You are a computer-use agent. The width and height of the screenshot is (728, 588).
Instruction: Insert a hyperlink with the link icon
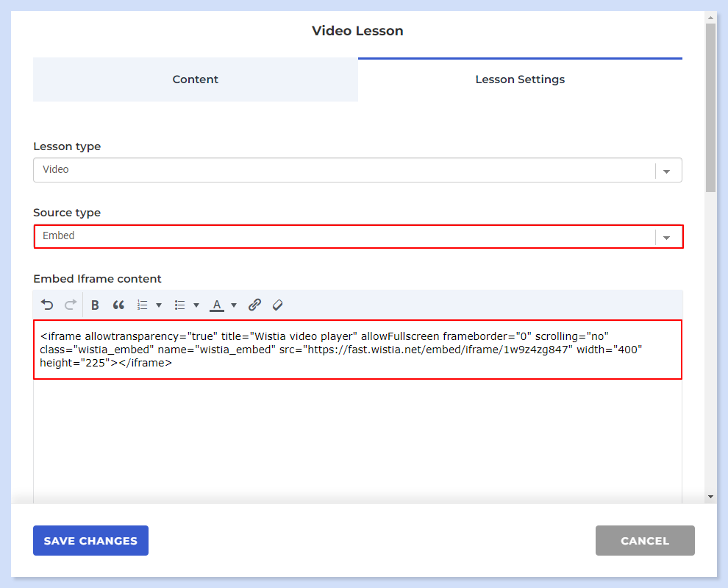tap(254, 305)
